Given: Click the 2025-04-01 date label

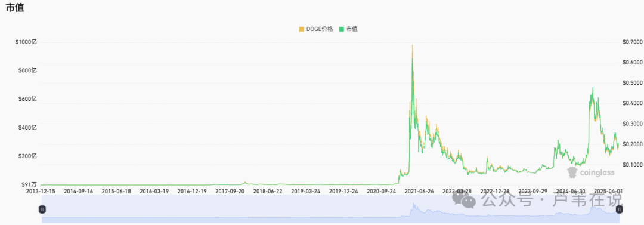Looking at the screenshot, I should click(608, 191).
